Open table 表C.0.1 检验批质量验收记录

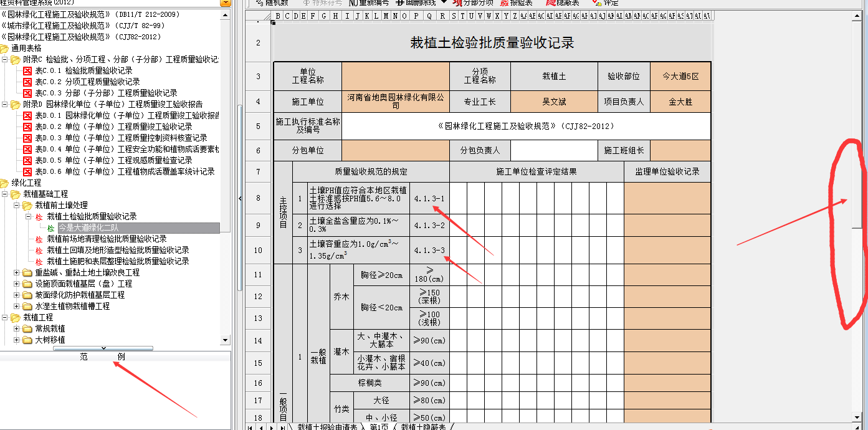87,70
